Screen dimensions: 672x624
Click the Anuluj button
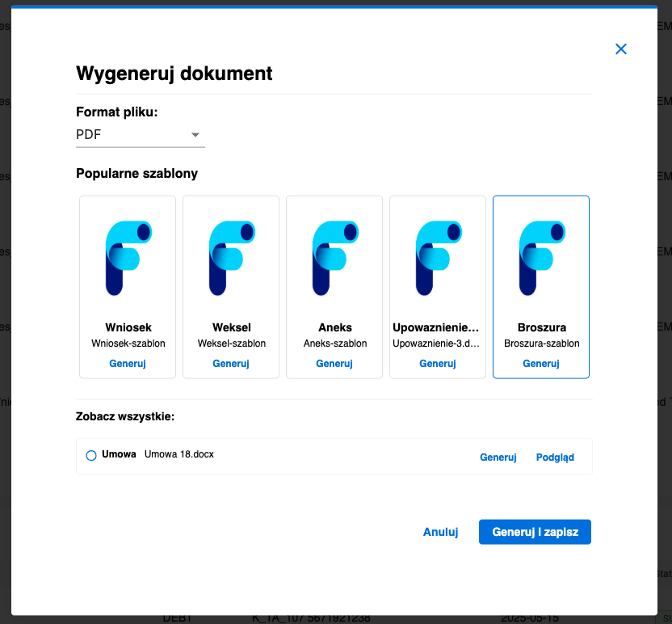[440, 532]
